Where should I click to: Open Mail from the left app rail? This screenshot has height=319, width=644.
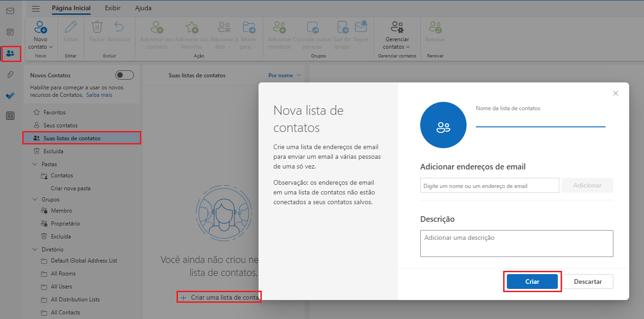pos(10,11)
